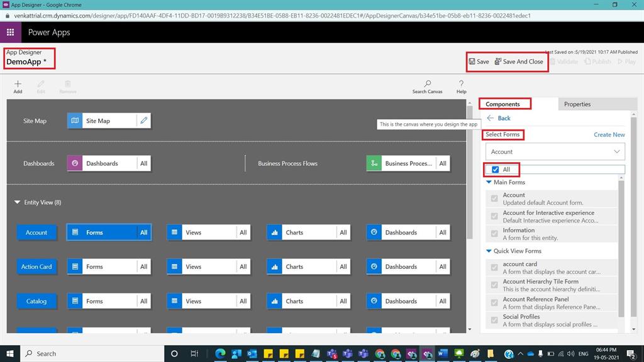Select the Charts icon in the Account row

[x=274, y=232]
